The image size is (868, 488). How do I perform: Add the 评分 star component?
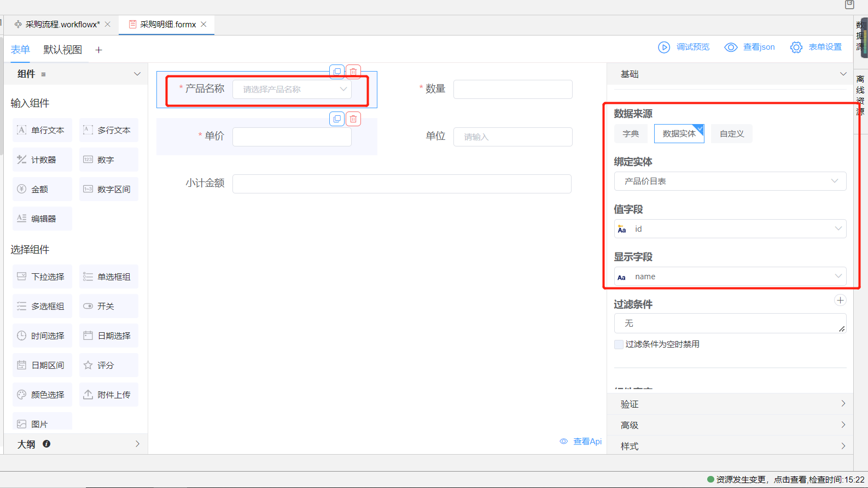click(108, 365)
